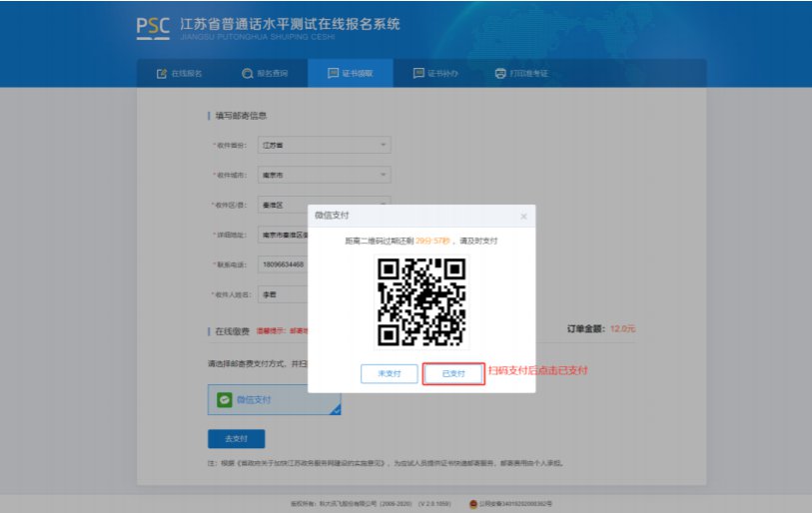Click the 填写邮寄信息 section heading

click(241, 116)
